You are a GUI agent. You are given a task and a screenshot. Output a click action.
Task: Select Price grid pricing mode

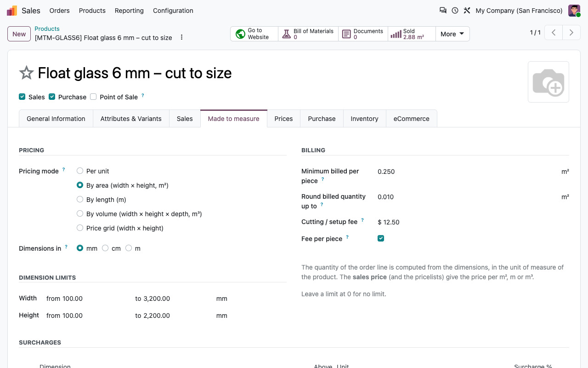pyautogui.click(x=80, y=228)
